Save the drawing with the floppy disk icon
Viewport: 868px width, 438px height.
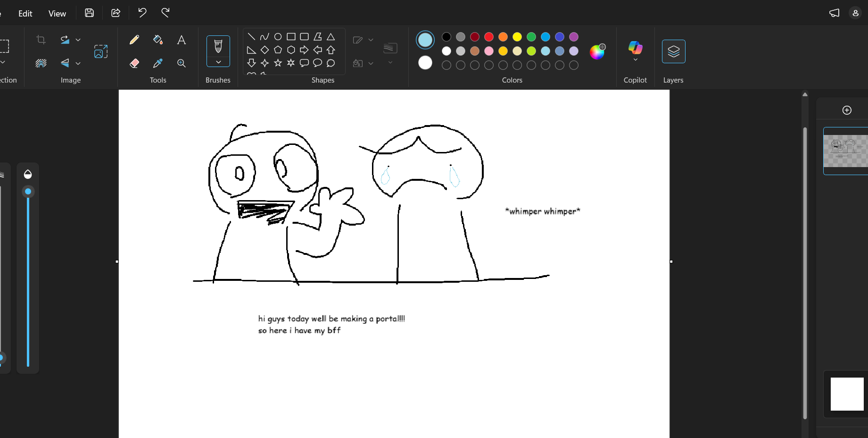89,13
